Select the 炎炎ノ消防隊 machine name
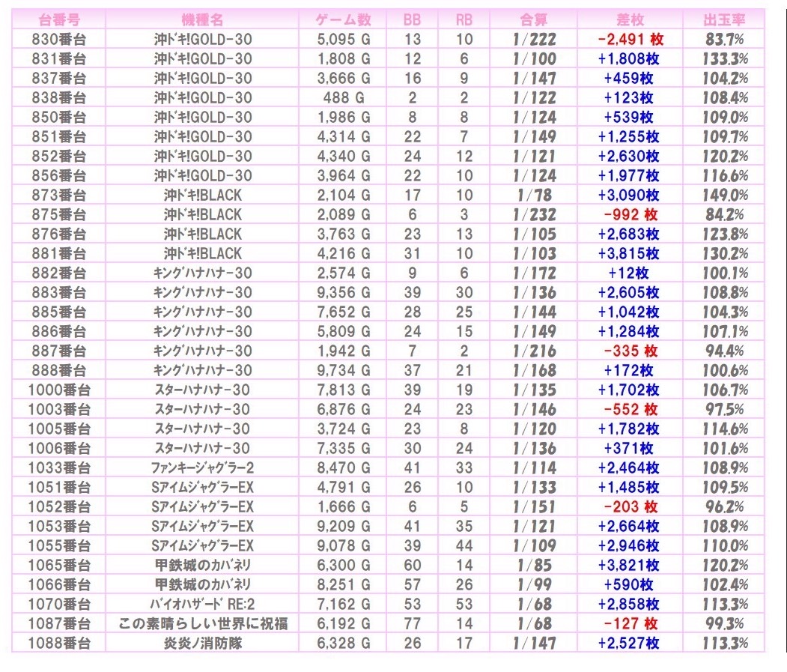The width and height of the screenshot is (787, 672). [x=202, y=644]
